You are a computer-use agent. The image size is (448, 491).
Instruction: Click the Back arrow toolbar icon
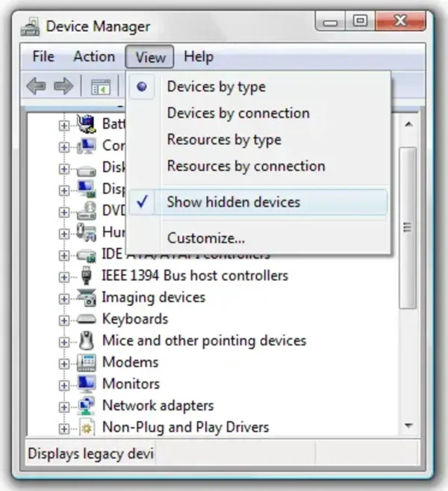pos(36,86)
